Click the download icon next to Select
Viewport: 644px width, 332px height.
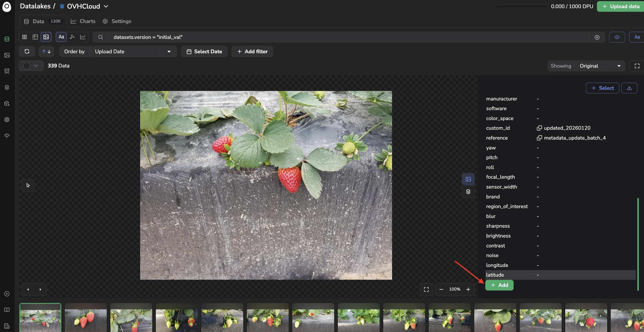[629, 88]
